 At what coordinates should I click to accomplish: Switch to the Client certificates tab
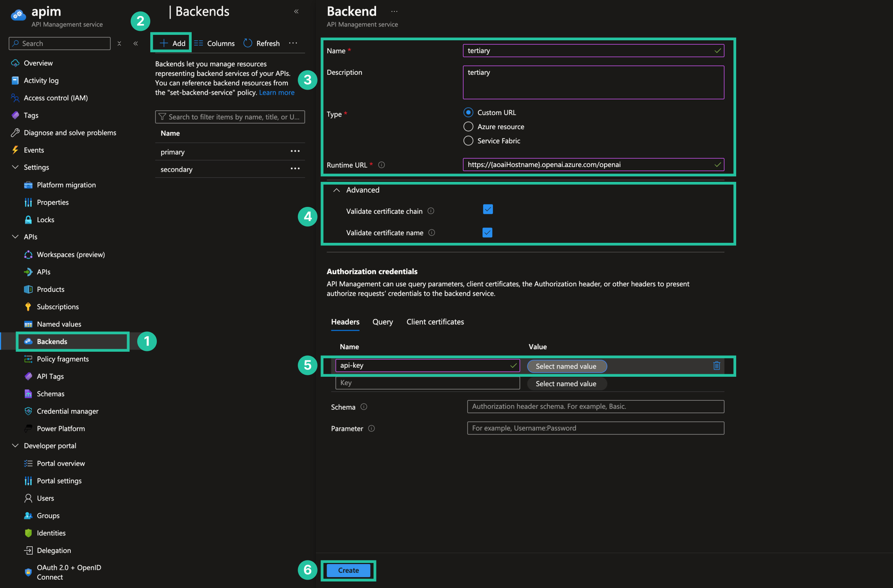point(435,322)
